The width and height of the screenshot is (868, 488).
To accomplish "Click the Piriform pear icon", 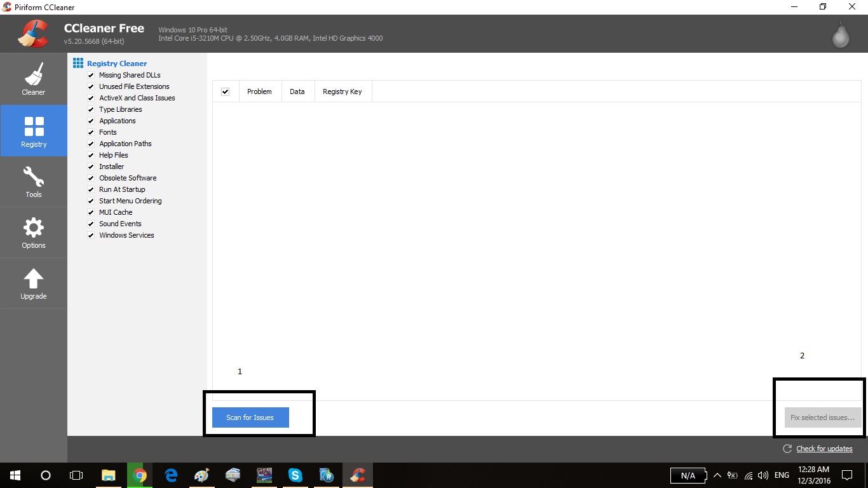I will pyautogui.click(x=841, y=35).
